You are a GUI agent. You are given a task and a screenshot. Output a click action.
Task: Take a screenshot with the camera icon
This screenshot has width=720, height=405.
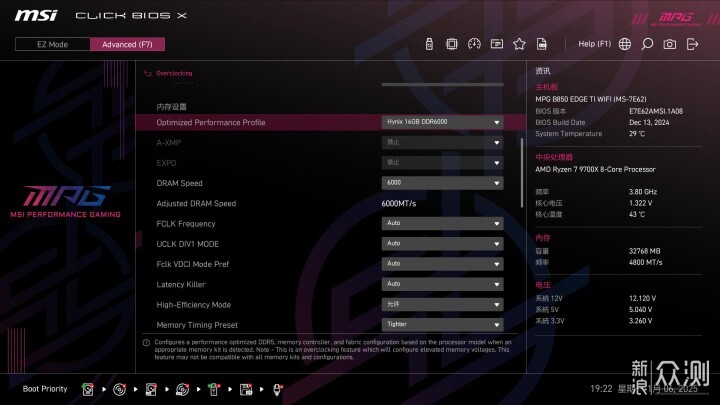tap(669, 44)
